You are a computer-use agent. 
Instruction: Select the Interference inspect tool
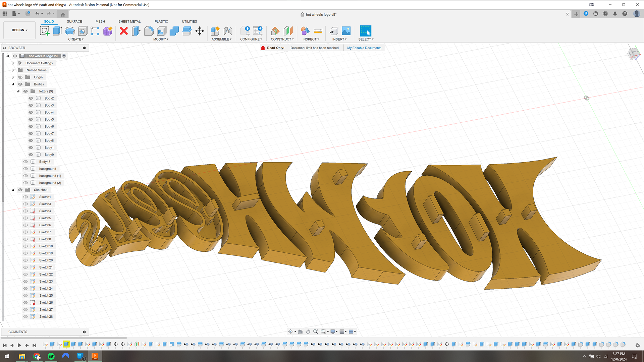(305, 31)
